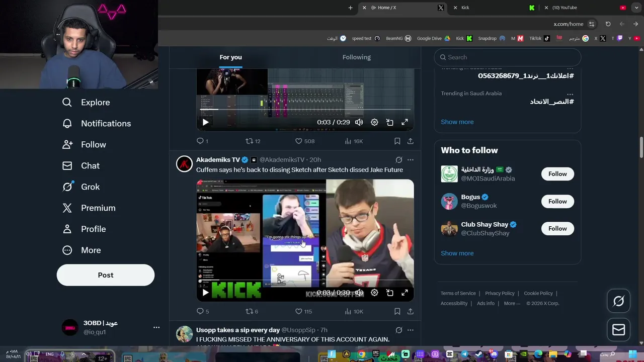Follow the @MOISaudiArabia account

pyautogui.click(x=557, y=174)
